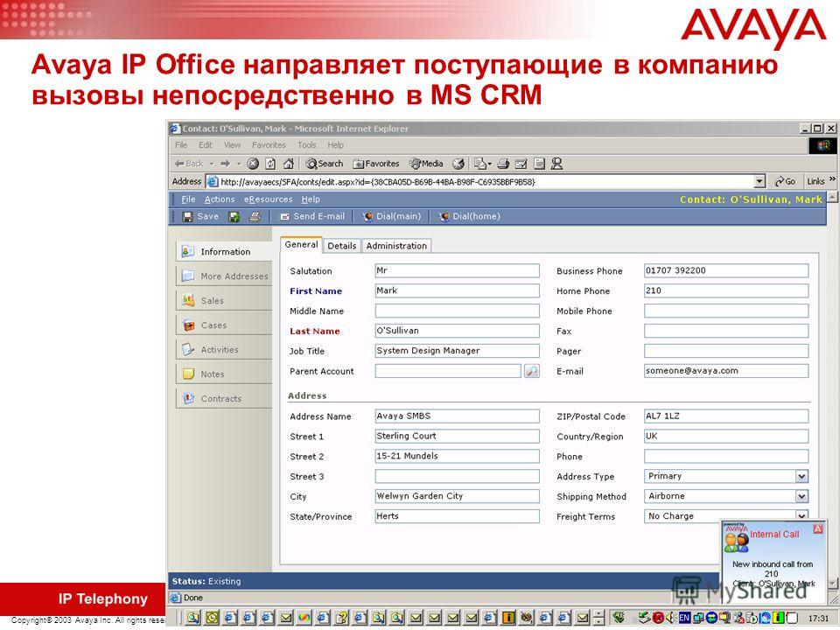The image size is (840, 630).
Task: Go back using the browser Back button
Action: pos(189,164)
